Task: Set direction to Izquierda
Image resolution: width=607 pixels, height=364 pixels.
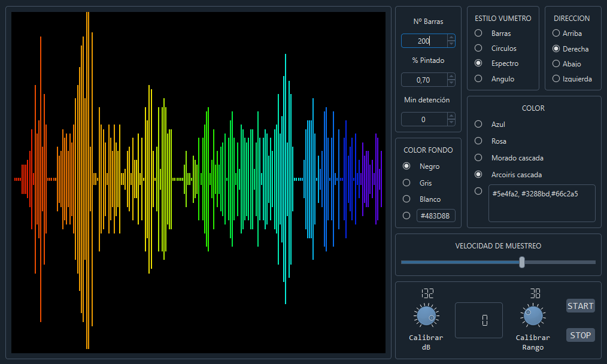Action: [x=556, y=78]
